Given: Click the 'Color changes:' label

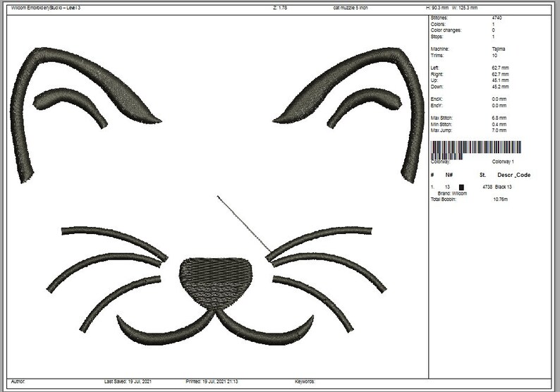Looking at the screenshot, I should click(446, 30).
